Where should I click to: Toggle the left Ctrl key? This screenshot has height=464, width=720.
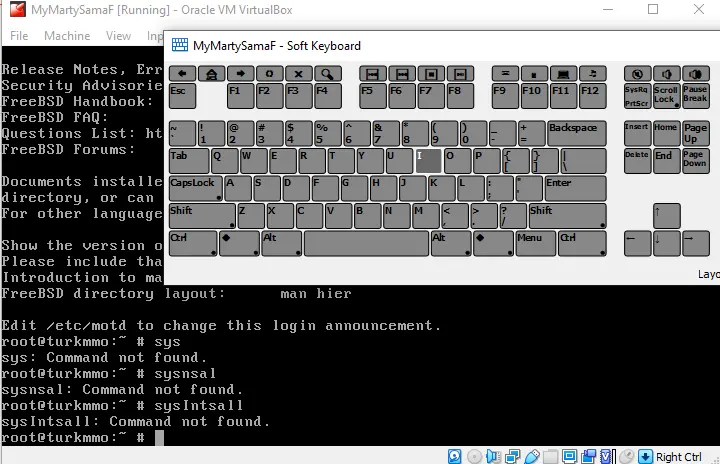[193, 243]
